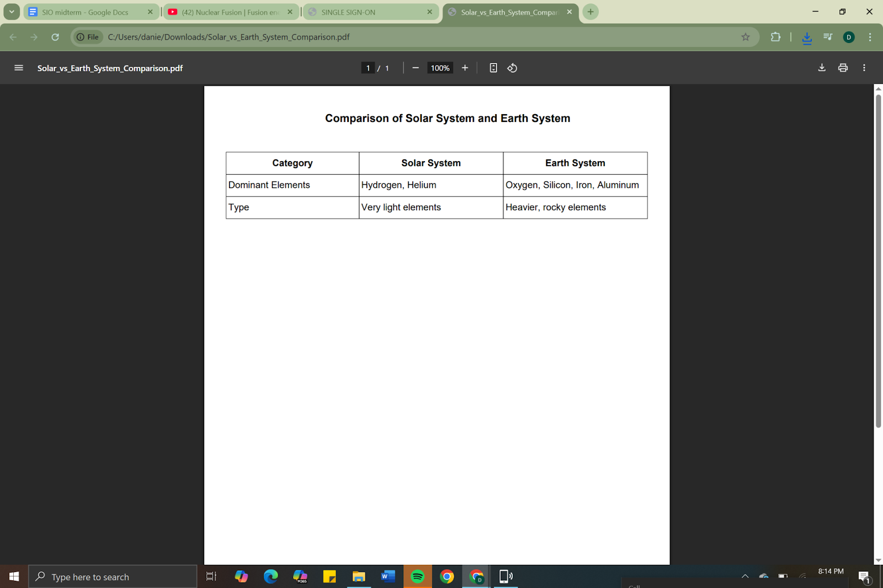Click the document heading Comparison of Solar System
Screen dimensions: 883x588
(448, 118)
